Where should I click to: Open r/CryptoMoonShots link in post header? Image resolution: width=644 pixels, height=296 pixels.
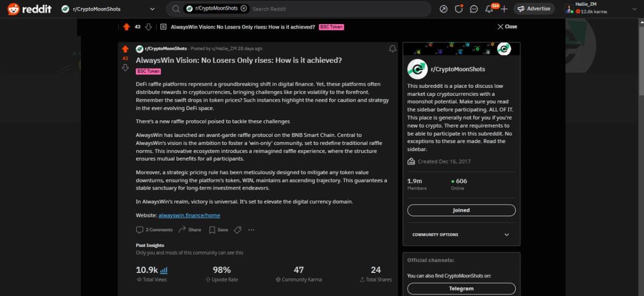(165, 49)
